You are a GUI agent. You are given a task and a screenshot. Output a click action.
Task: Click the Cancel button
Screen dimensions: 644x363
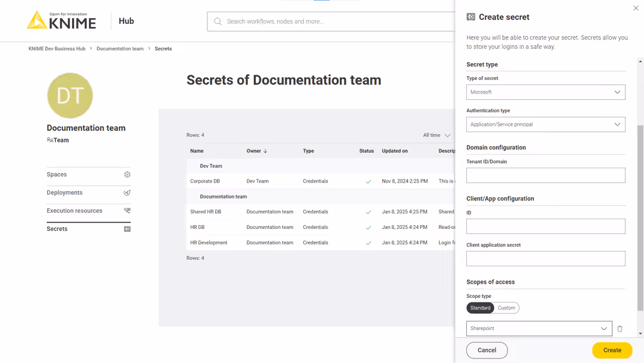pyautogui.click(x=487, y=350)
